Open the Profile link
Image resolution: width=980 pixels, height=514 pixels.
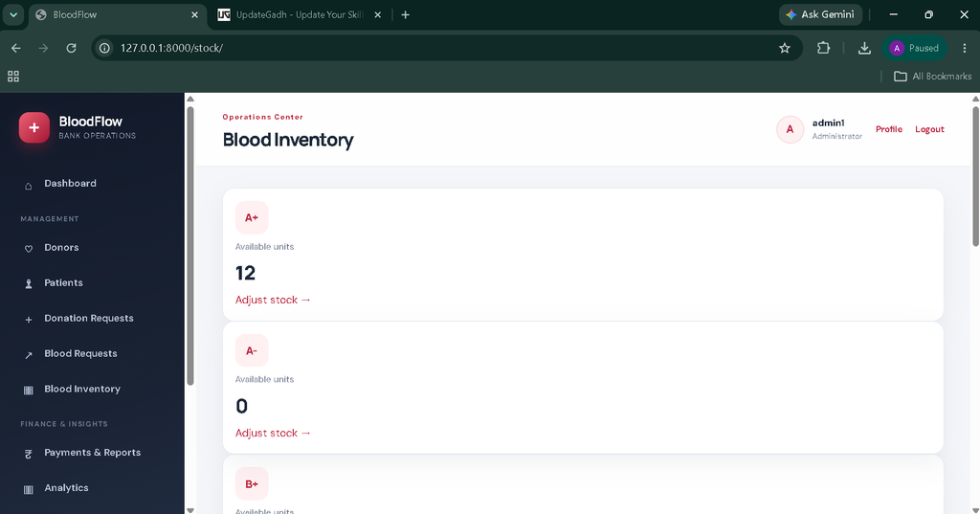click(889, 129)
